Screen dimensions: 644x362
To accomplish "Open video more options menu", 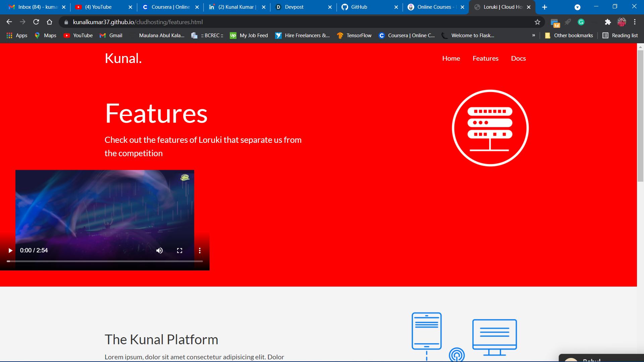I will [200, 250].
